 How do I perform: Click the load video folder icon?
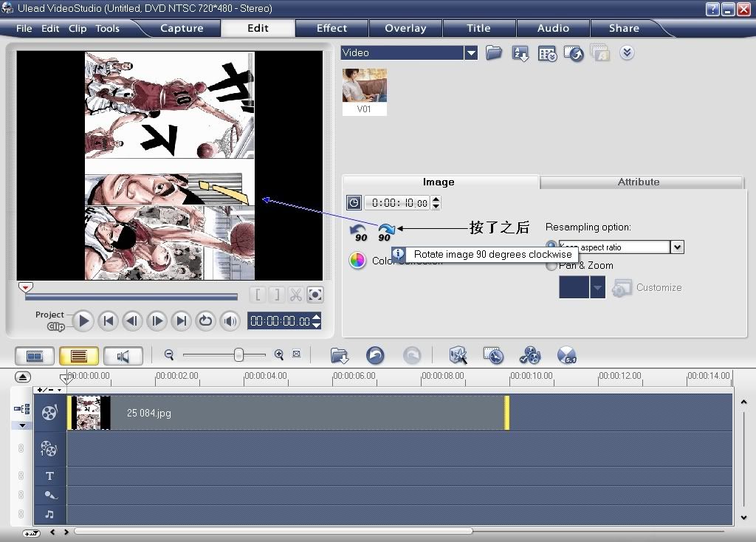tap(494, 53)
